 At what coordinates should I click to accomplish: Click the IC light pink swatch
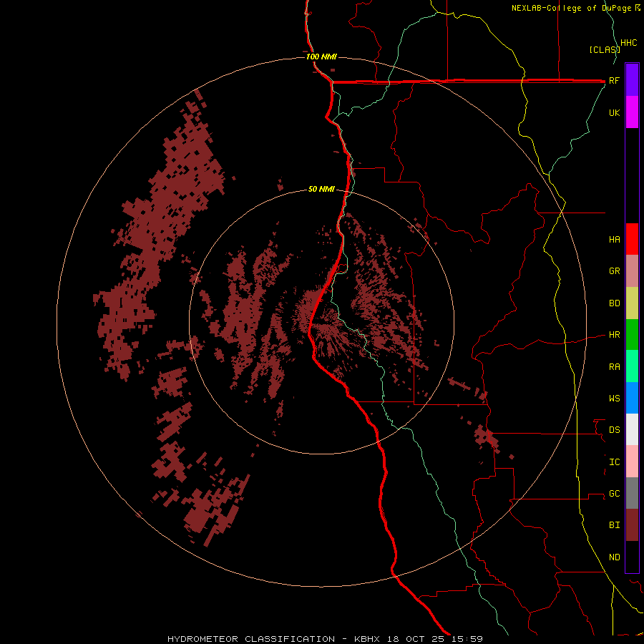(x=632, y=462)
